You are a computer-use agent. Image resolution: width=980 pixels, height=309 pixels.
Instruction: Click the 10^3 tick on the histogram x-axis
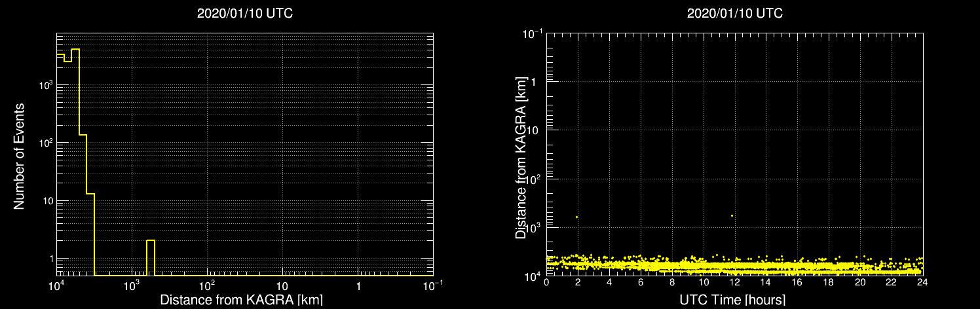pos(132,286)
